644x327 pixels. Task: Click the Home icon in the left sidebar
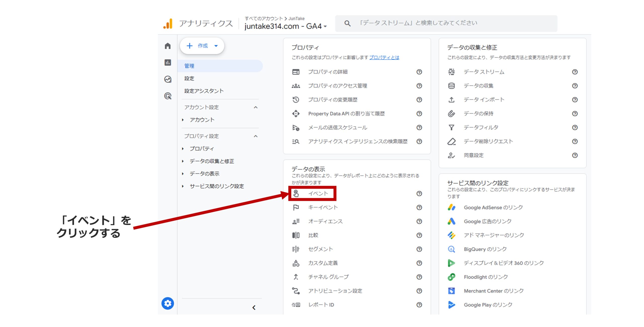coord(168,46)
